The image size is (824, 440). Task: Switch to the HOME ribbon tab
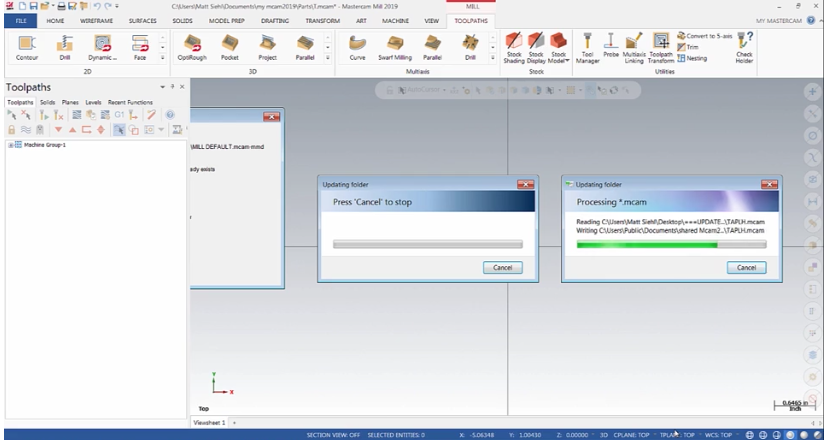55,21
